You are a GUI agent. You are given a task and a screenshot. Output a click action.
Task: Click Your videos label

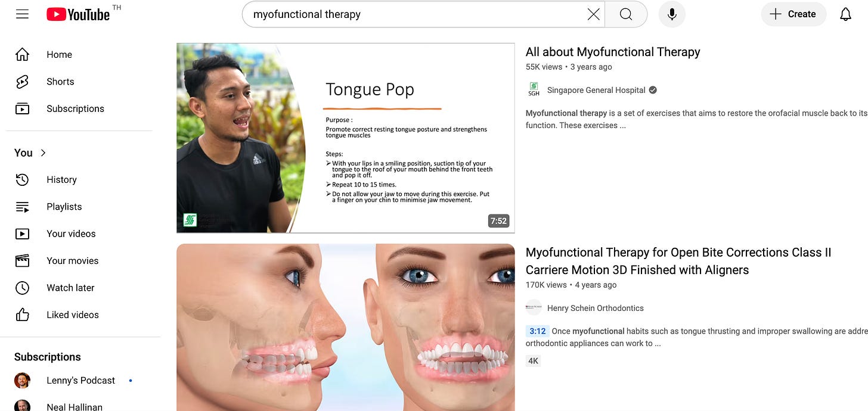[x=71, y=233]
